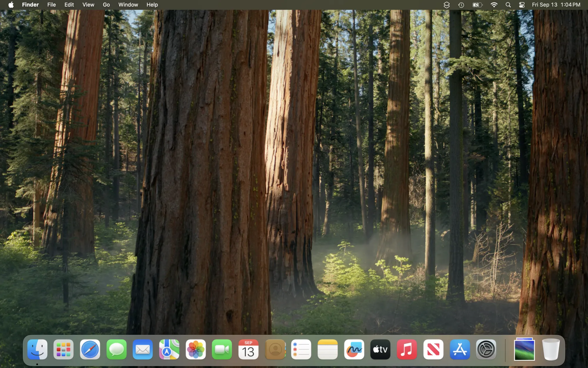Open the Wi-Fi status menu

494,4
